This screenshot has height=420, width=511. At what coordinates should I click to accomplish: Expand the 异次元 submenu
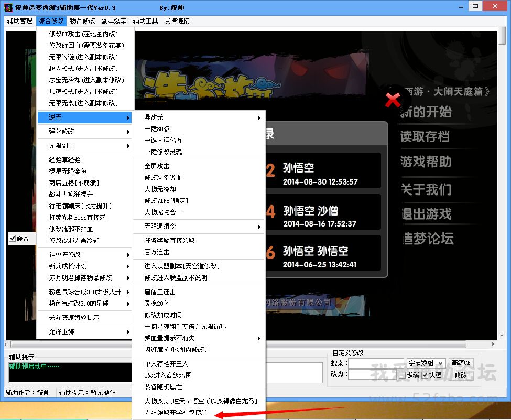pos(199,117)
